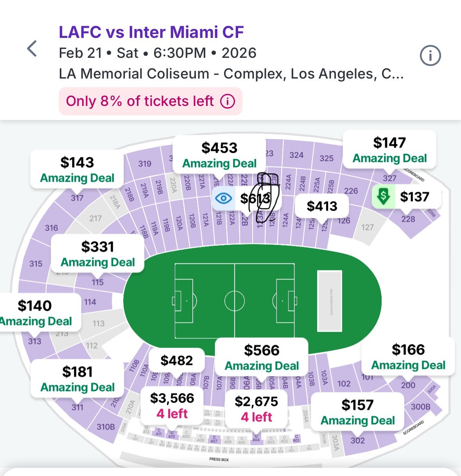461x476 pixels.
Task: Choose the $2,675 4 left listing
Action: (x=257, y=409)
